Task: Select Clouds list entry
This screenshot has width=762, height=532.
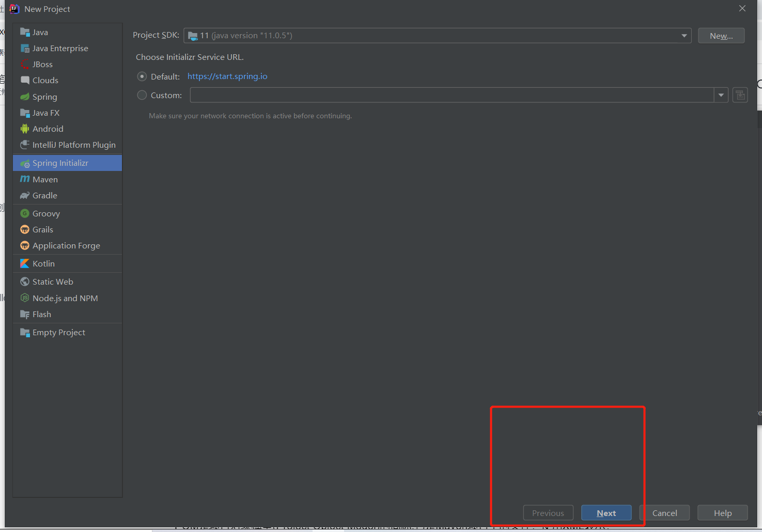Action: [67, 80]
